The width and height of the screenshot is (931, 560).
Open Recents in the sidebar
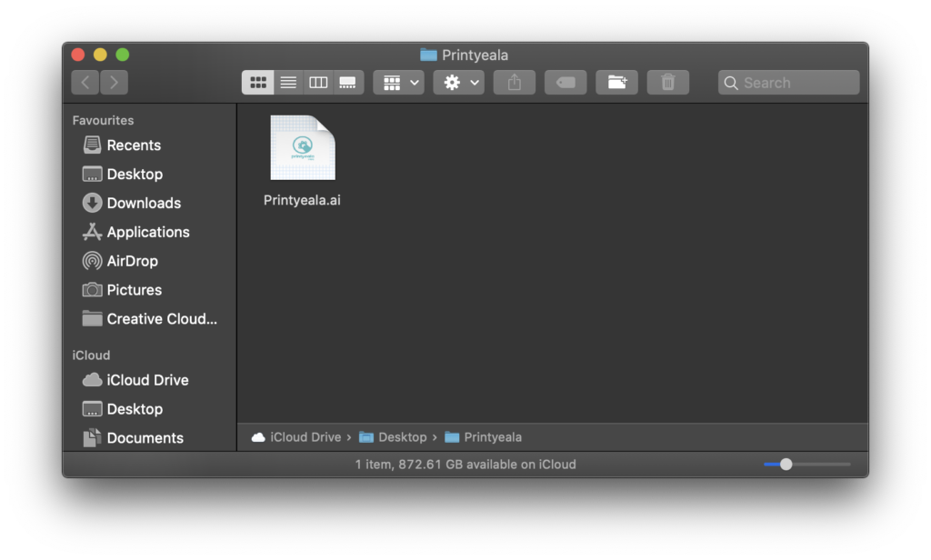tap(133, 145)
